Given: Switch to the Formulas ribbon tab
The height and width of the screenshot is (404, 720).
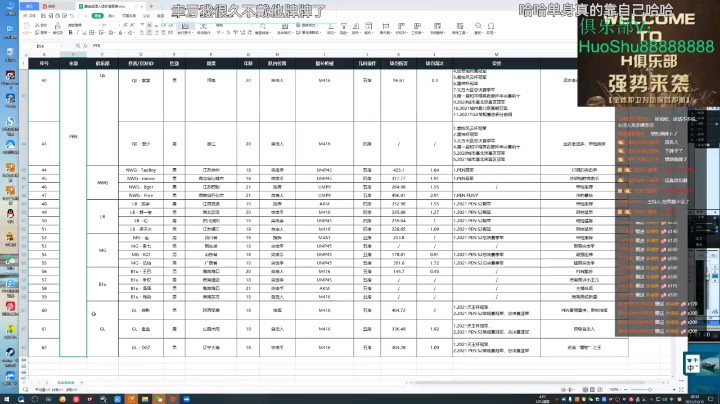Looking at the screenshot, I should tap(146, 16).
